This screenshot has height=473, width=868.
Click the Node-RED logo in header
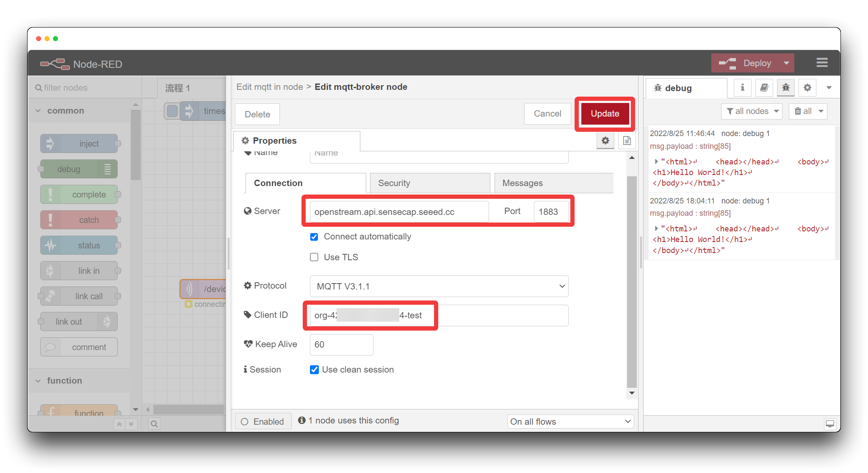55,64
